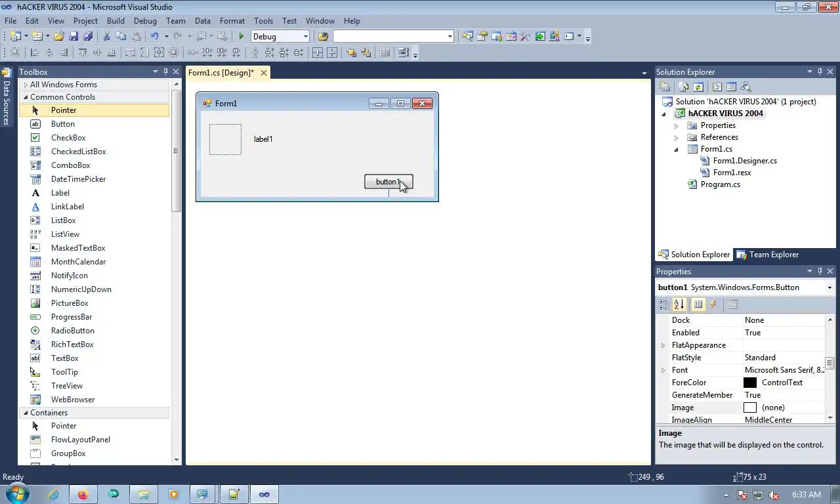The image size is (840, 504).
Task: Click the Alphabetical sort icon in Properties
Action: (x=679, y=304)
